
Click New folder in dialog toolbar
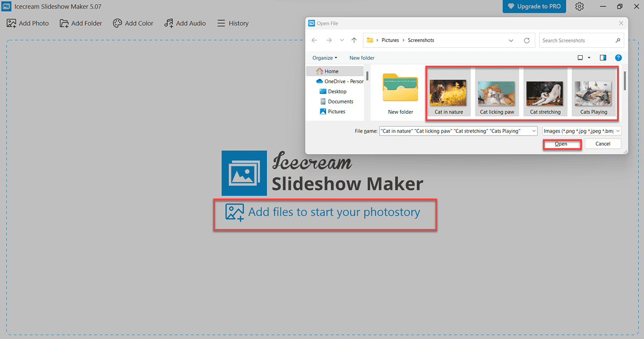pos(362,58)
